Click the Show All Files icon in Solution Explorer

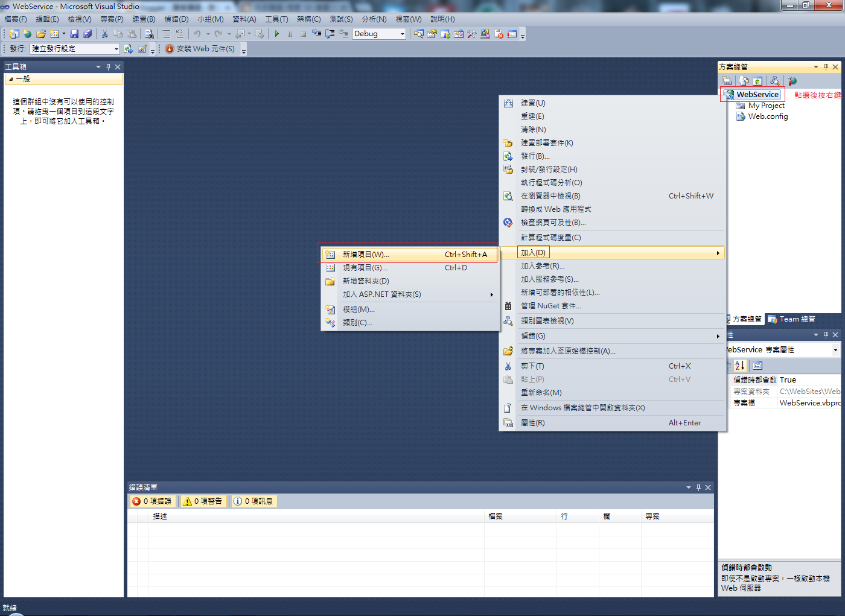(744, 81)
